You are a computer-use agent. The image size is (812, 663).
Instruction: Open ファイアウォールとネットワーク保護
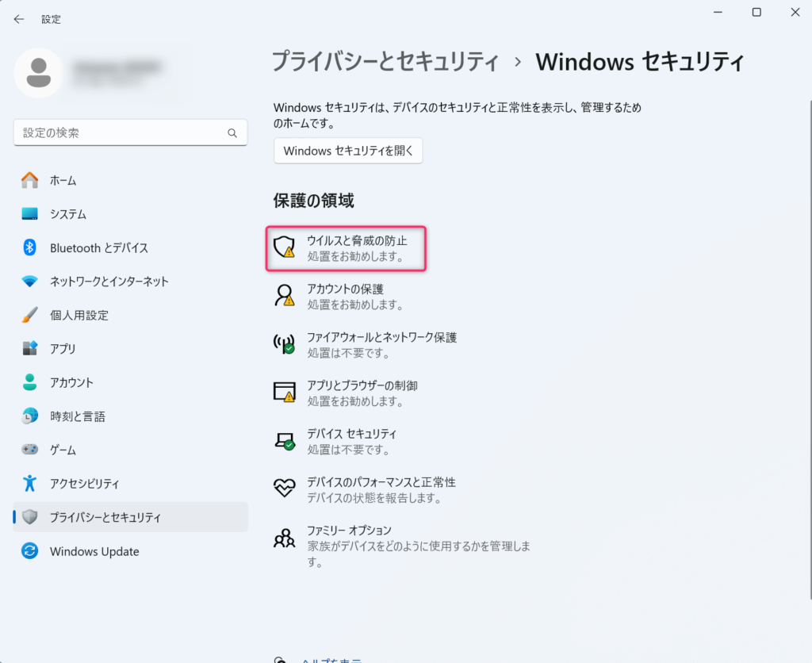[x=365, y=344]
